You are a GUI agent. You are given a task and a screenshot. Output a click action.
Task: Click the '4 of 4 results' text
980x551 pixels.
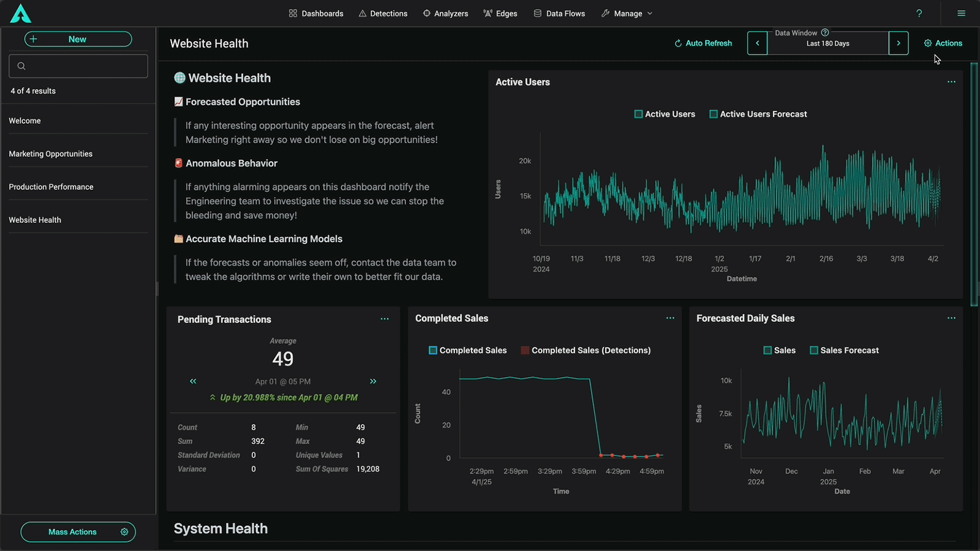pos(33,91)
